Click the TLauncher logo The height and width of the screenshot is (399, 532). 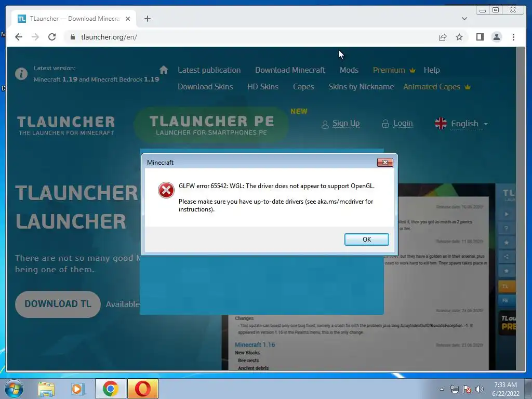coord(66,126)
